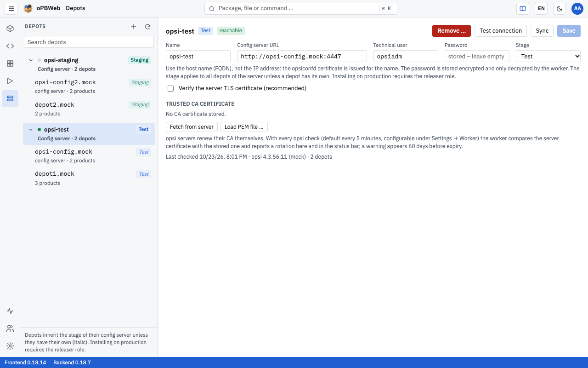Collapse the opsi-staging config server group

31,60
